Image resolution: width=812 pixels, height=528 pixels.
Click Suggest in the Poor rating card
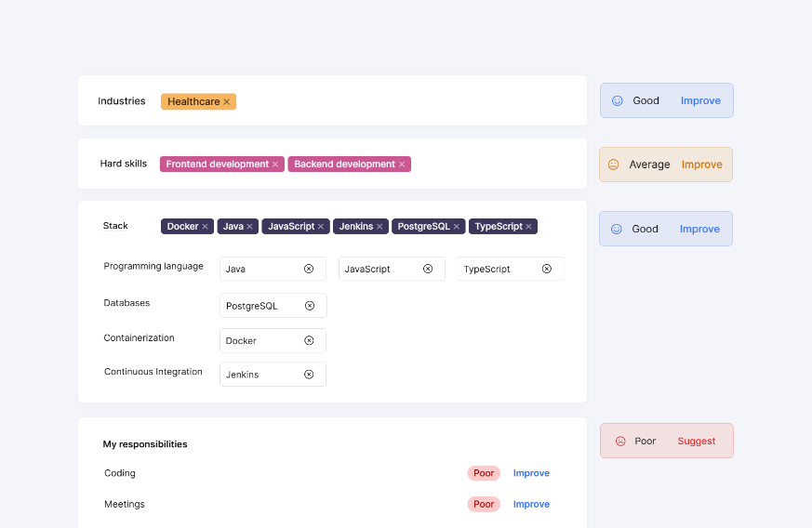pos(697,441)
